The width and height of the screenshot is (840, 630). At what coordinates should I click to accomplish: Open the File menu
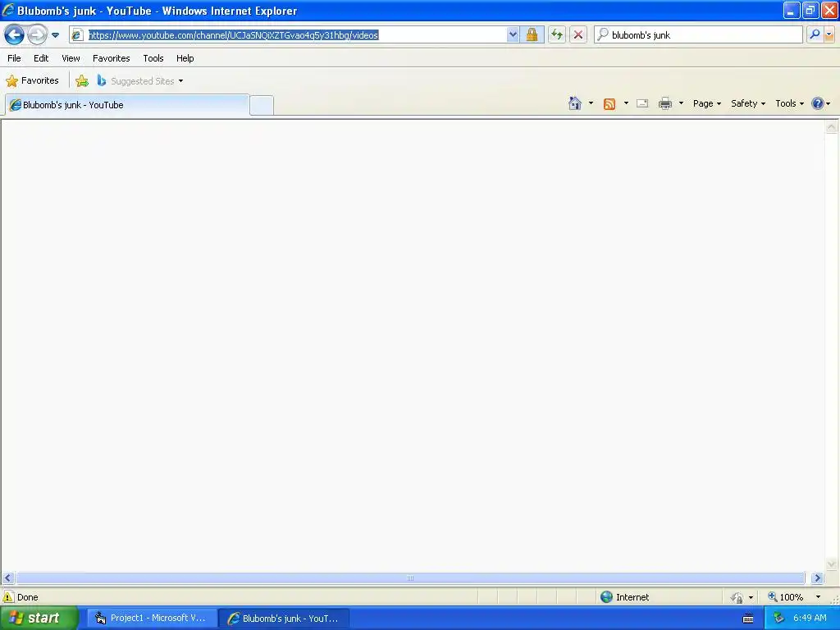tap(15, 58)
